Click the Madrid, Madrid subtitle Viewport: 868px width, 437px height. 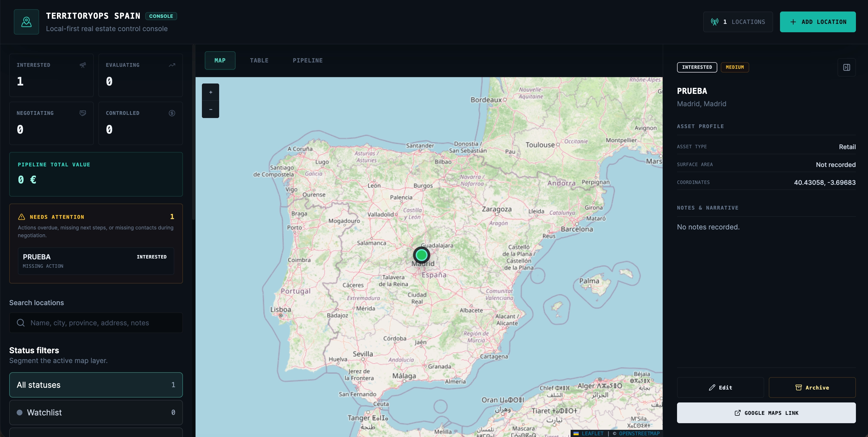701,104
